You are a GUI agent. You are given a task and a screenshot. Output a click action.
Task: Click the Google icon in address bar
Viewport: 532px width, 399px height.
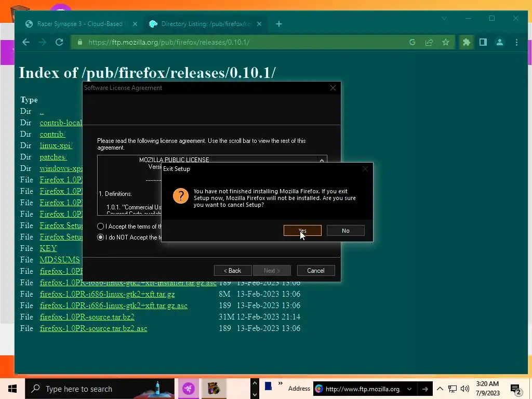tap(412, 42)
